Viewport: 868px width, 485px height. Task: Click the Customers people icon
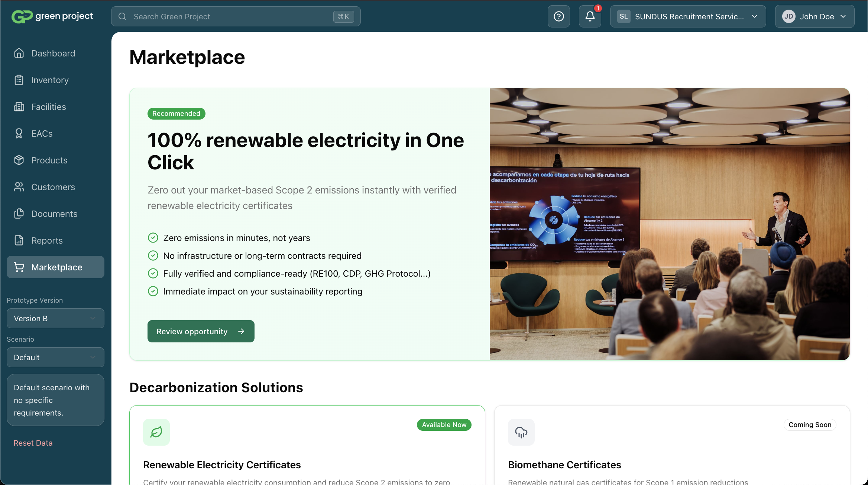(x=19, y=187)
